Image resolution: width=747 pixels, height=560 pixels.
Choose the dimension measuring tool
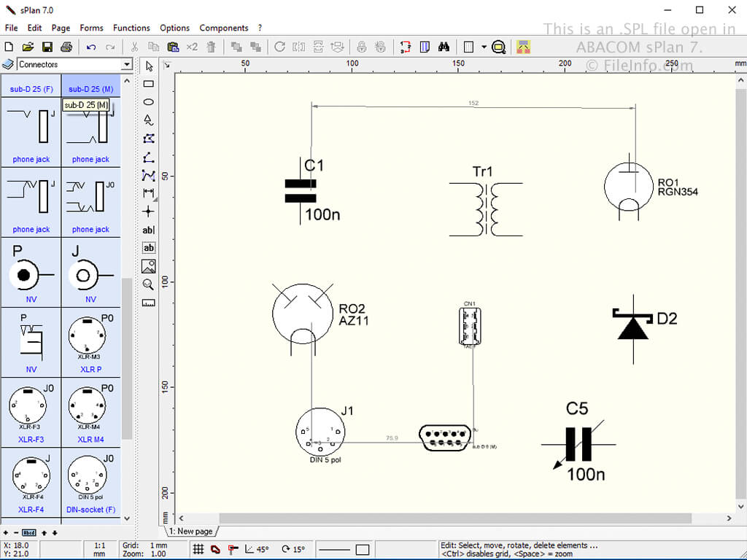[x=148, y=193]
